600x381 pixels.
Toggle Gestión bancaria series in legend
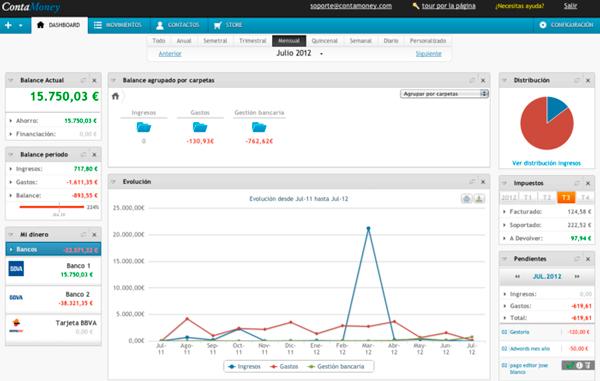pos(336,366)
